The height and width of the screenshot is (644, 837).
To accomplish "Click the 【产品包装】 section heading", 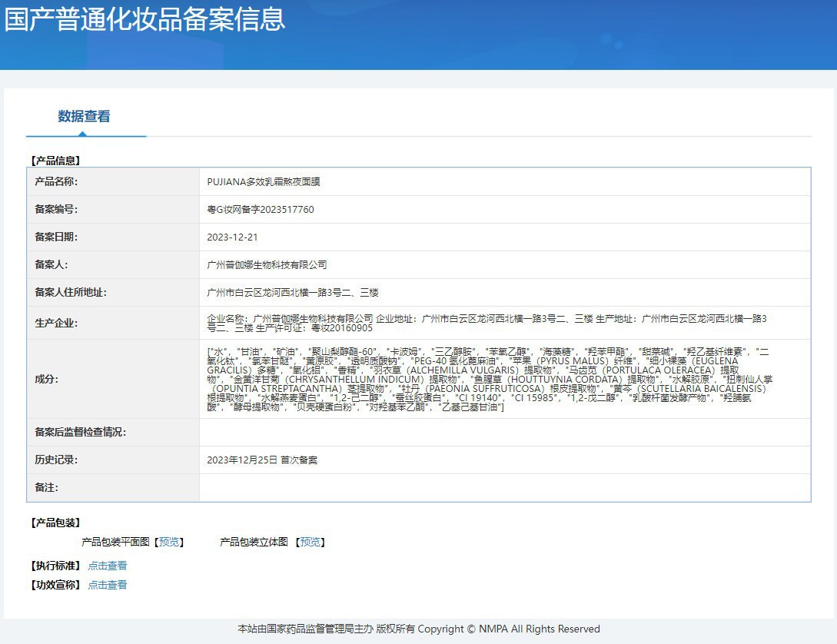I will 55,523.
